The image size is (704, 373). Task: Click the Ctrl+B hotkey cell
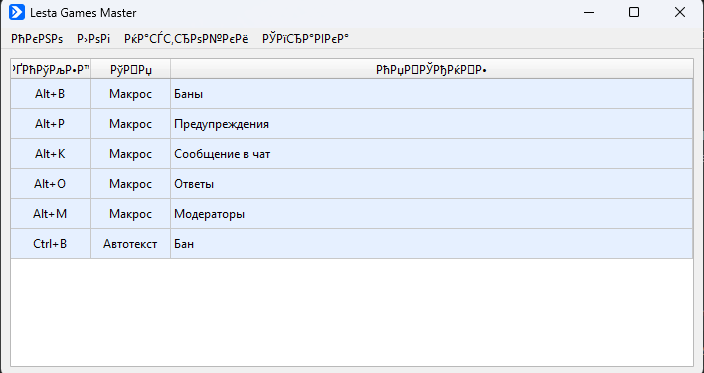point(51,244)
